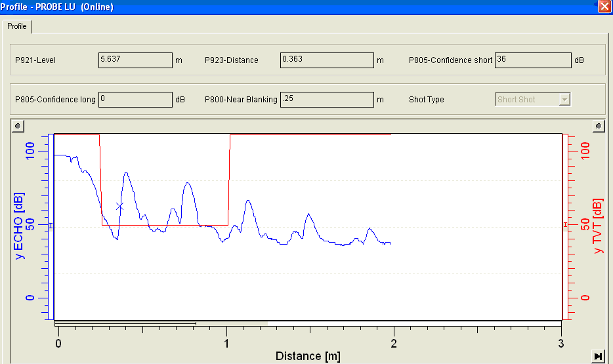Viewport: 613px width, 364px height.
Task: Click the P921-Level value field
Action: click(135, 60)
